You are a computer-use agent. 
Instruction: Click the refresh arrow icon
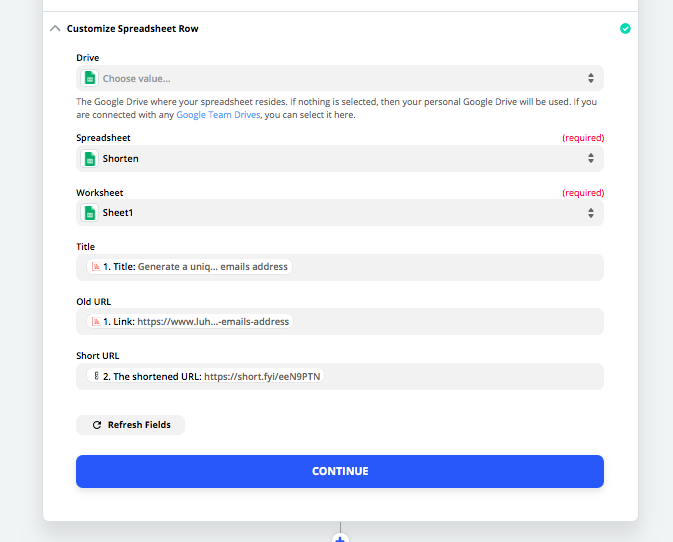pyautogui.click(x=97, y=425)
